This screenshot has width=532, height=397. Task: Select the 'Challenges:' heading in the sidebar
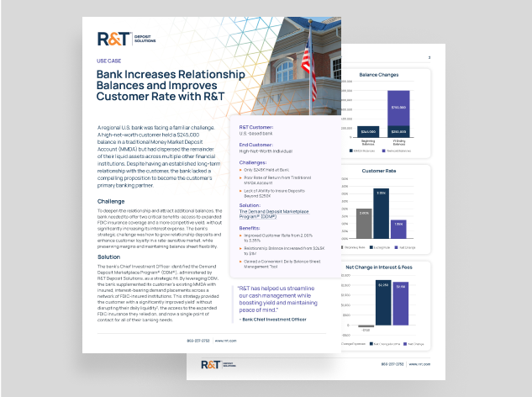point(253,162)
